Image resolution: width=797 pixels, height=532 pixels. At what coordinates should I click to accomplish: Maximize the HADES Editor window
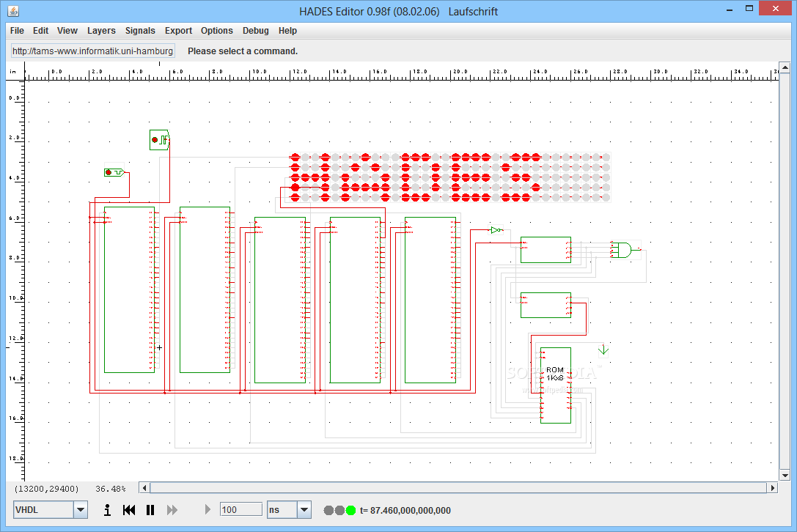click(x=749, y=9)
